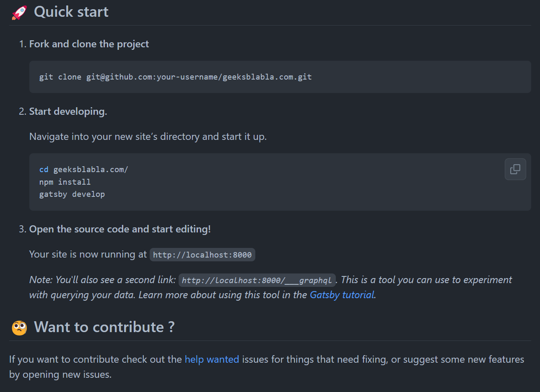Viewport: 540px width, 392px height.
Task: Click the rocket emoji beside Quick start
Action: (x=19, y=12)
